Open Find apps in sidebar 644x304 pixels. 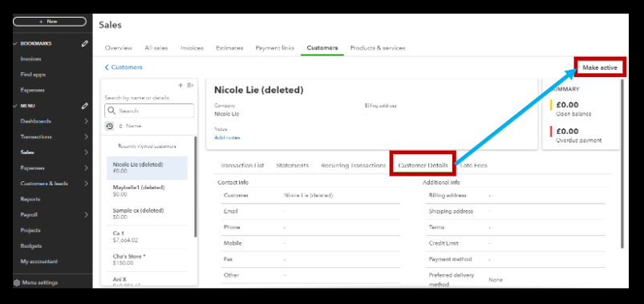click(33, 75)
